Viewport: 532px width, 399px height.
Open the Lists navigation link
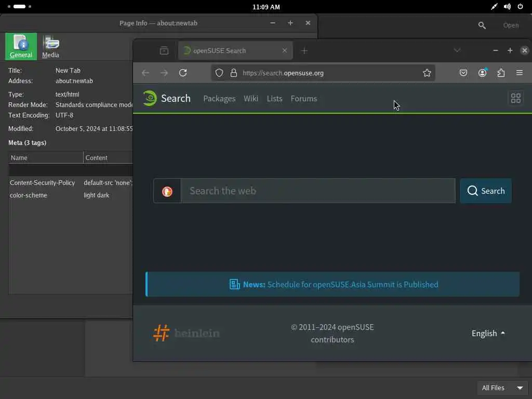click(274, 99)
